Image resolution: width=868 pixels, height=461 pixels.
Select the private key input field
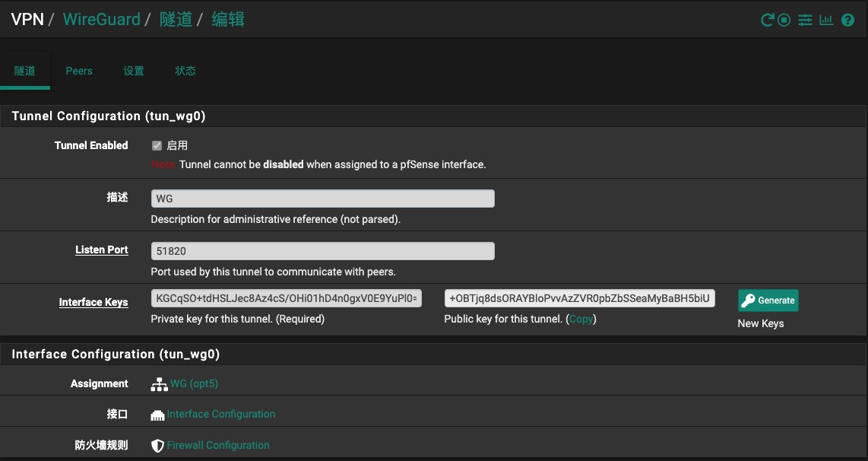287,298
